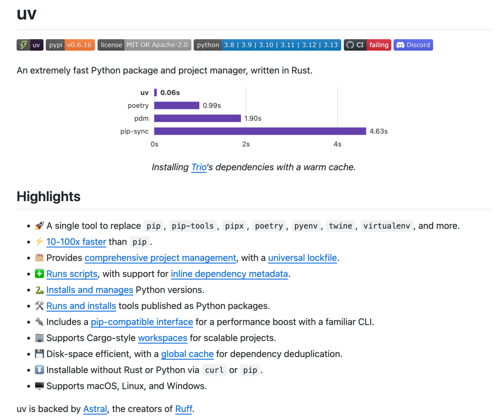Open the Discord badge
This screenshot has height=420, width=504.
click(413, 45)
